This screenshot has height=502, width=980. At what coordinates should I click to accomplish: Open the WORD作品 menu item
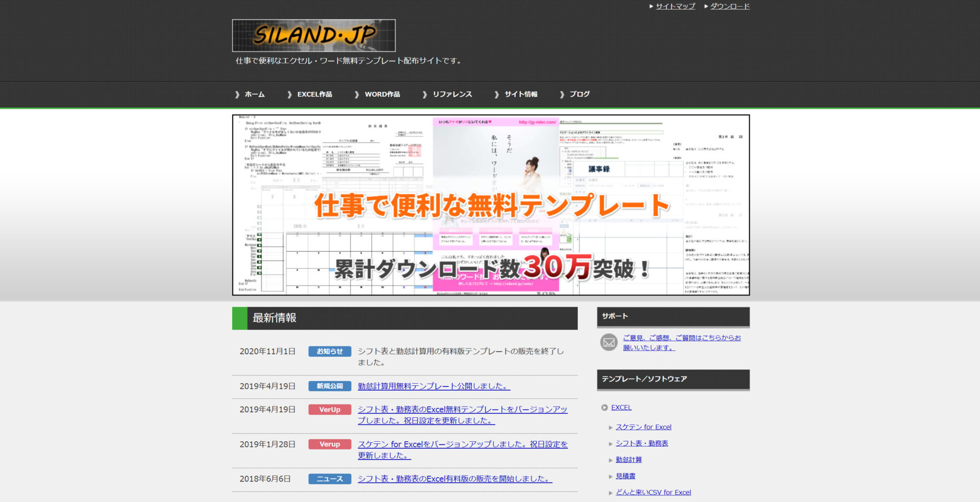(382, 94)
